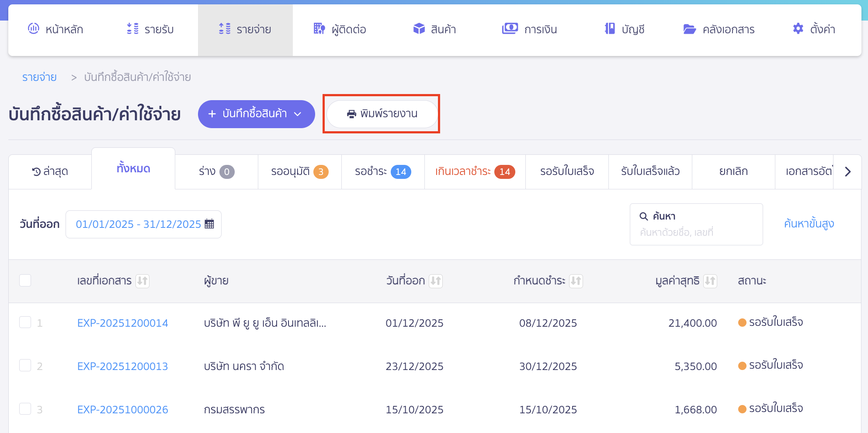Reveal more tabs with the right chevron
The height and width of the screenshot is (433, 868).
(848, 171)
